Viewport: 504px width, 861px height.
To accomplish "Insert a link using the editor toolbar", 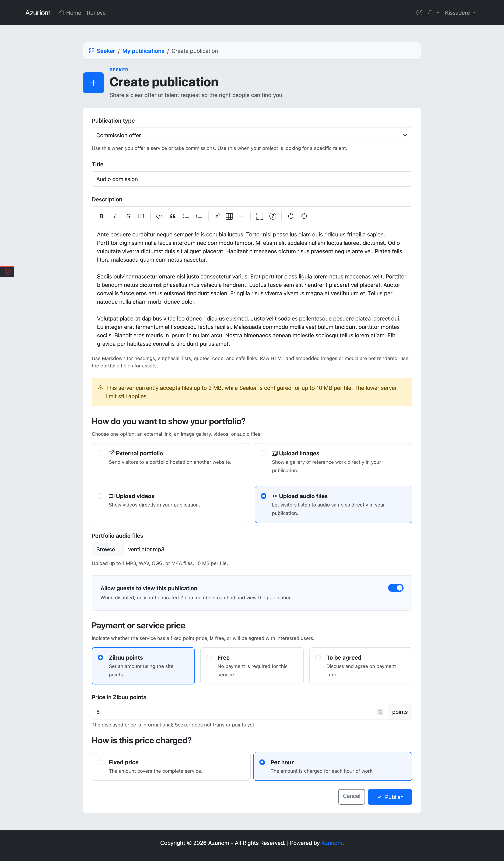I will click(x=217, y=216).
